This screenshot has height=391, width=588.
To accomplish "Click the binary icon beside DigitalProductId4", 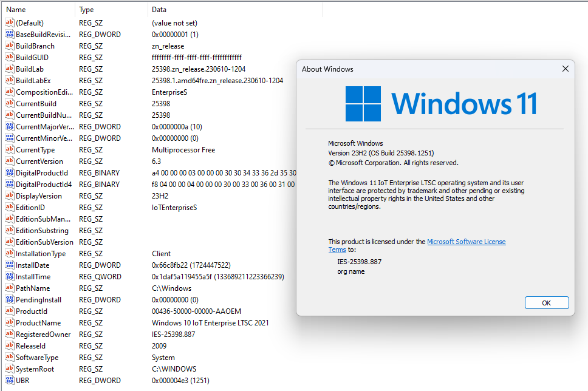I will pyautogui.click(x=9, y=184).
